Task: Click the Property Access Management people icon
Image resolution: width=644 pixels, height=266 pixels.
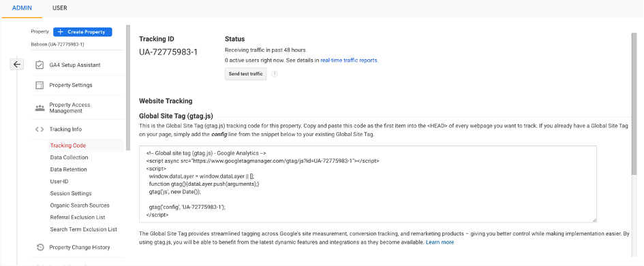Action: pos(40,108)
